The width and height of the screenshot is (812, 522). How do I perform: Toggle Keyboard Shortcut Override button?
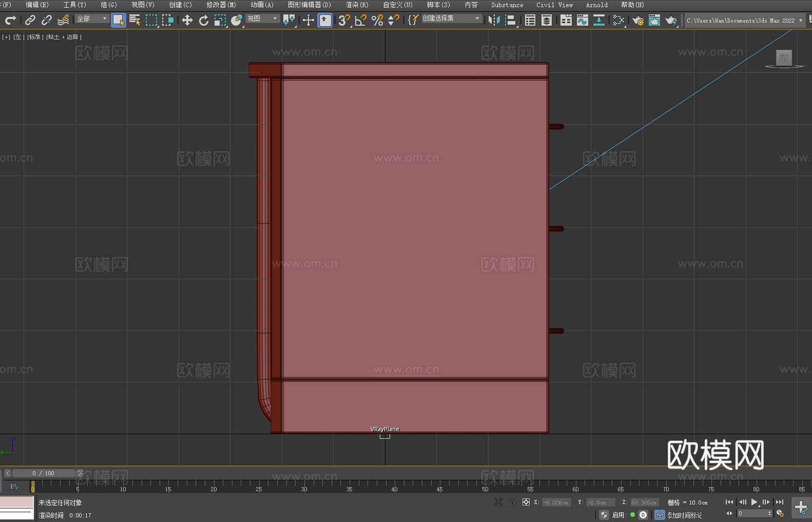coord(325,20)
